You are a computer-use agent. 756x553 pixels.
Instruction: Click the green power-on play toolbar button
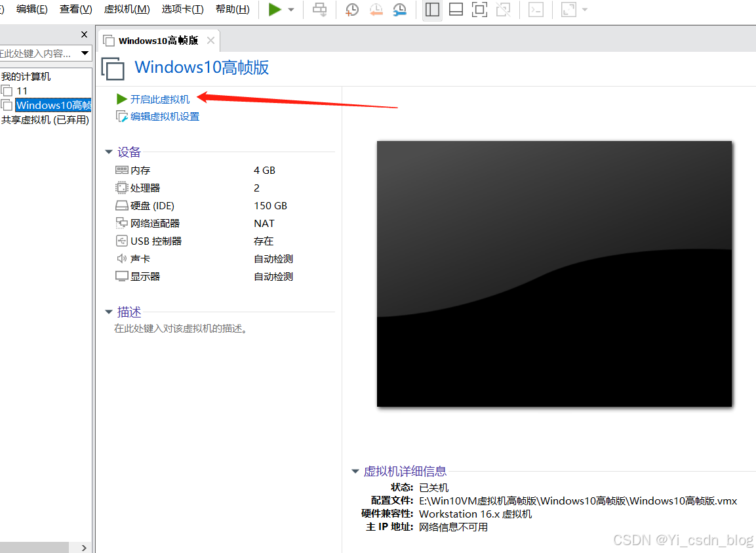click(274, 10)
